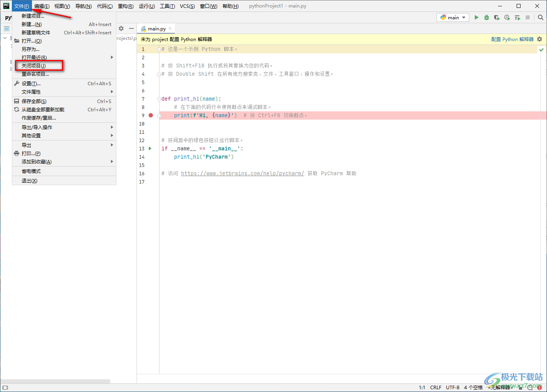Select 作废缓存/重启... menu item
The height and width of the screenshot is (392, 547).
pyautogui.click(x=64, y=118)
